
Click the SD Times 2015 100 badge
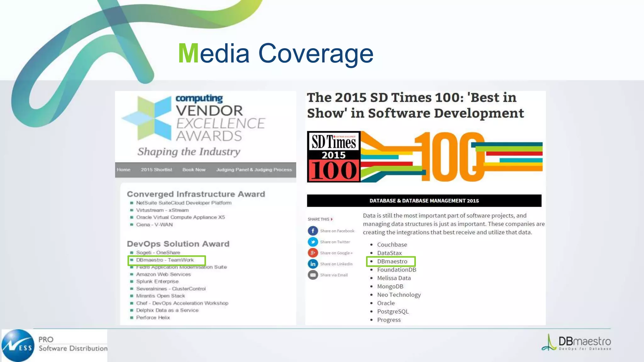(x=334, y=157)
